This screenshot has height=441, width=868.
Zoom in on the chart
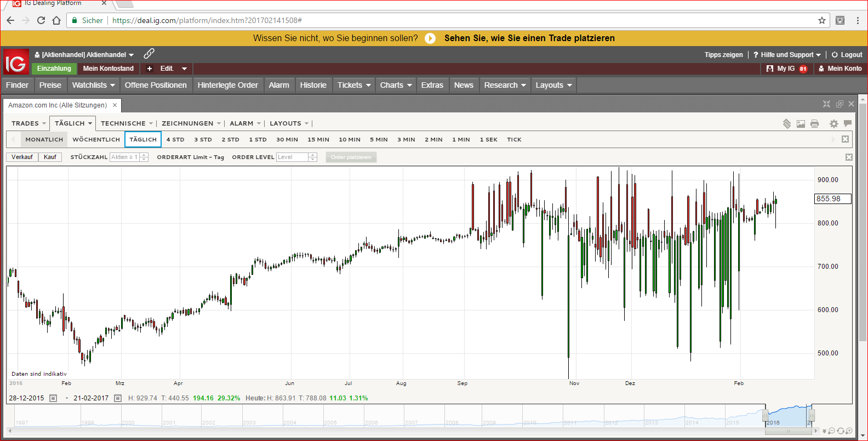point(849,431)
